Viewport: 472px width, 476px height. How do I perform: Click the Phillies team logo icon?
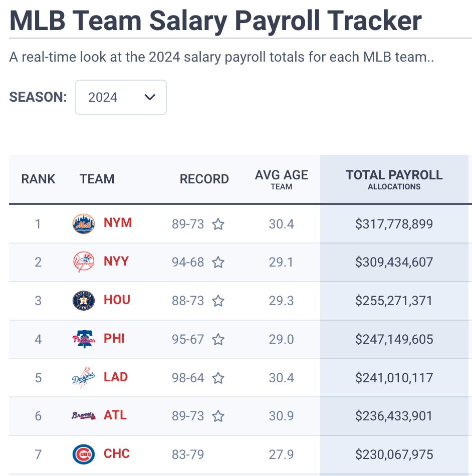point(83,339)
